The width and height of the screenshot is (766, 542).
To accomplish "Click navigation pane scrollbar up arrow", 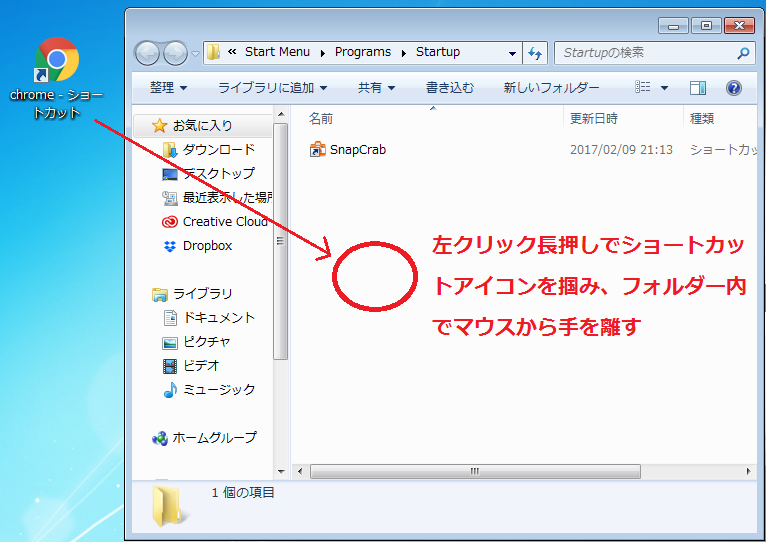I will point(280,115).
